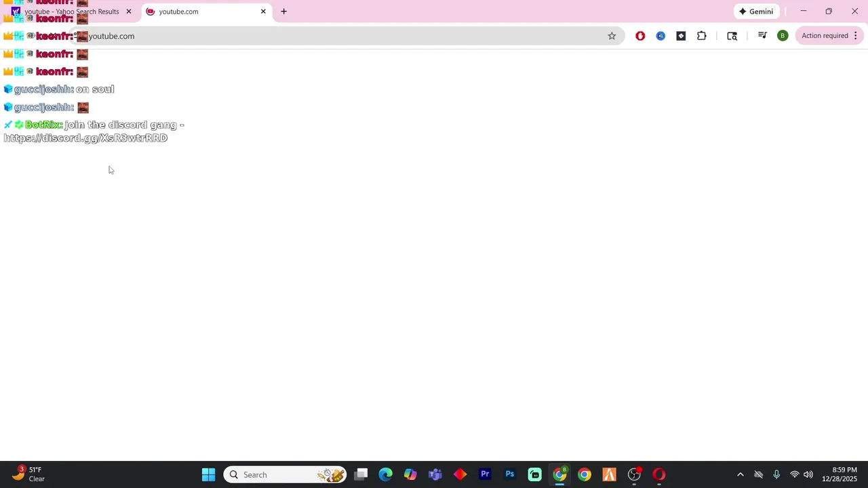
Task: Click the microphone tray icon
Action: pos(776,474)
